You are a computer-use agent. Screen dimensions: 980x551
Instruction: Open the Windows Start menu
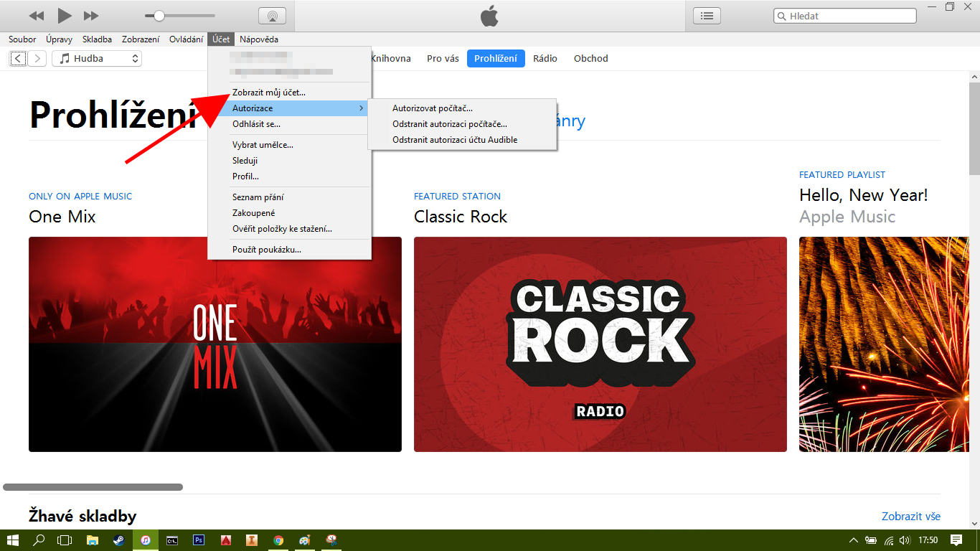tap(13, 540)
